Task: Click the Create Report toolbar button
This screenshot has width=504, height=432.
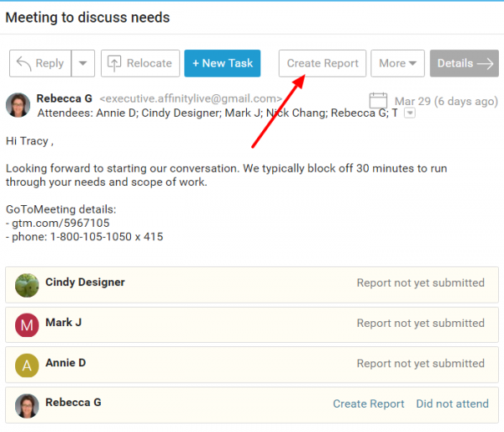Action: [323, 63]
